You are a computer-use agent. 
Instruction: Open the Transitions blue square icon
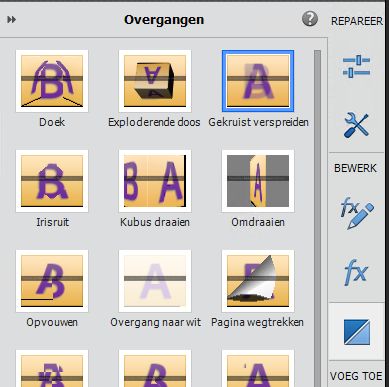357,332
